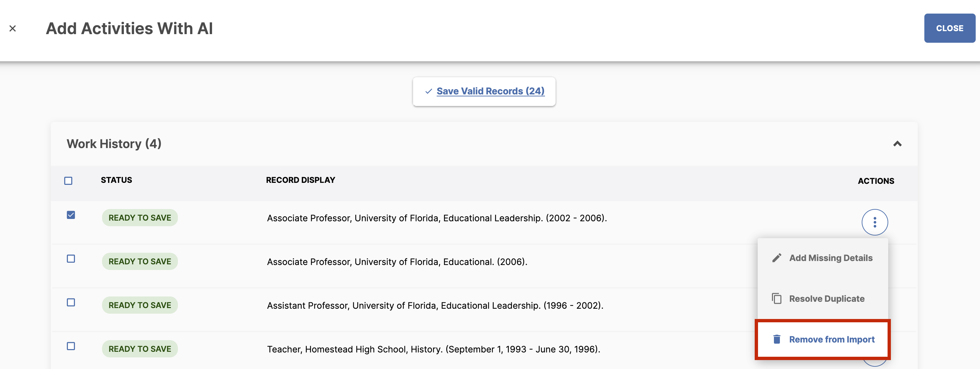Click Save Valid Records (24) link

click(490, 91)
